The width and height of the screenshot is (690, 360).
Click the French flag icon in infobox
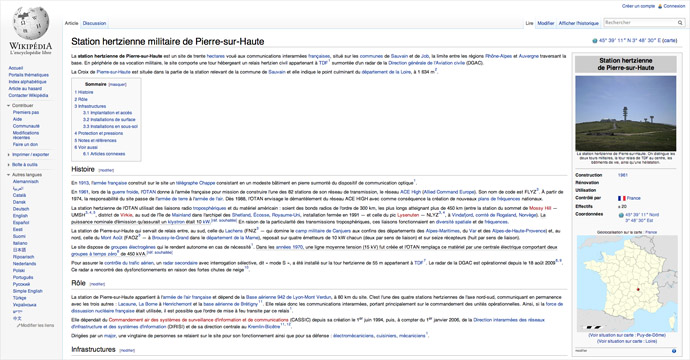(x=621, y=198)
